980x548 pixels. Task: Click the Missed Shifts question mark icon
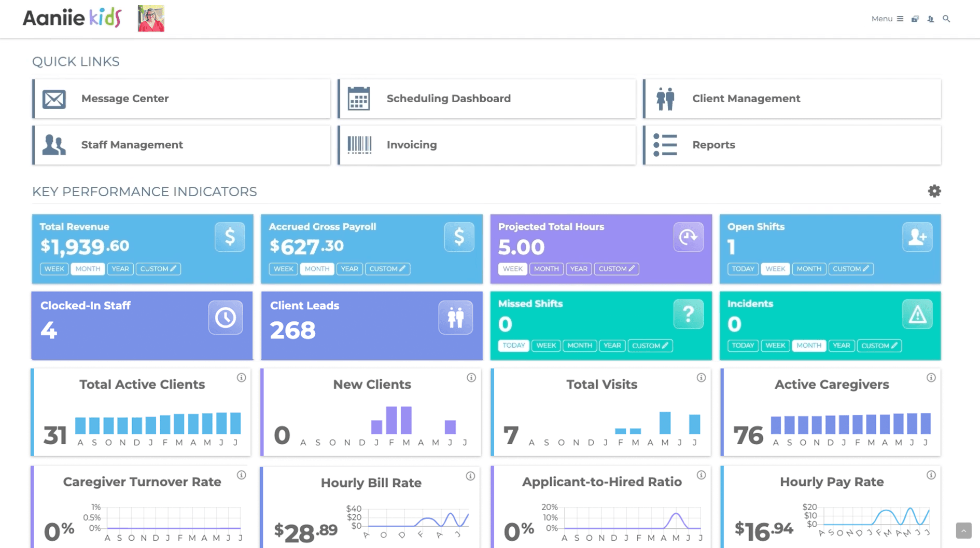(x=688, y=314)
